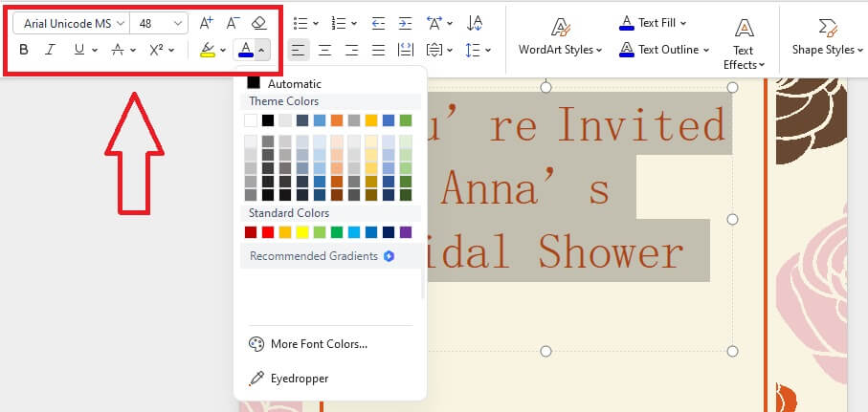The width and height of the screenshot is (868, 412).
Task: Click the text 'Invited' on the slide
Action: click(x=641, y=125)
